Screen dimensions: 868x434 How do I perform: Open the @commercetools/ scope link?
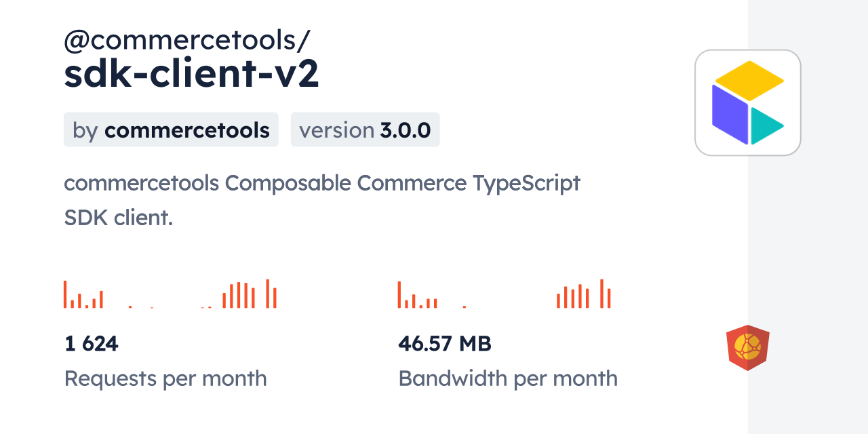point(187,41)
